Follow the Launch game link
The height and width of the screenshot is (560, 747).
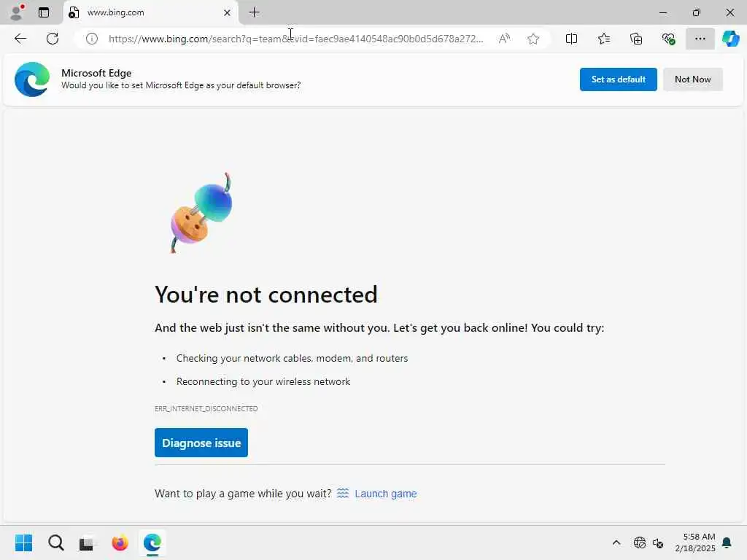click(385, 494)
